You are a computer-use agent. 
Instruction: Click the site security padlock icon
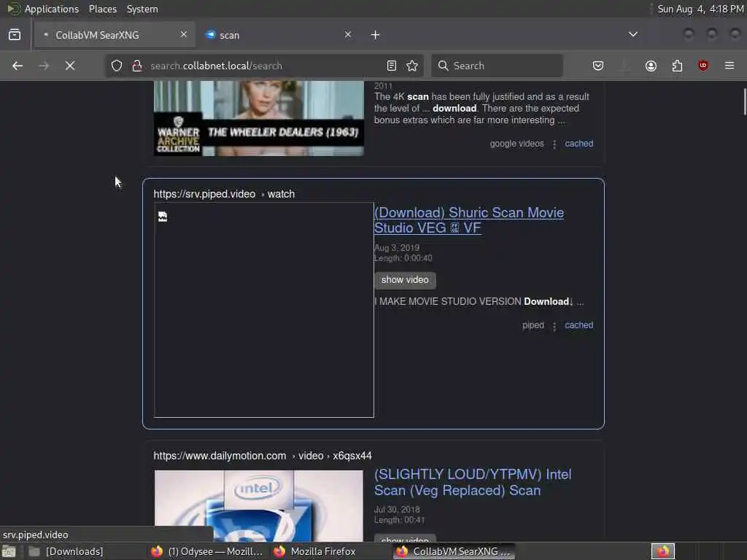point(137,66)
